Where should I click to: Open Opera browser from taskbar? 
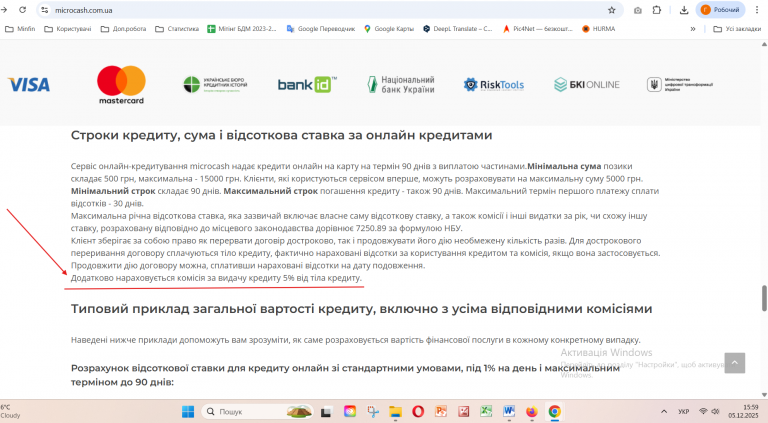point(418,412)
